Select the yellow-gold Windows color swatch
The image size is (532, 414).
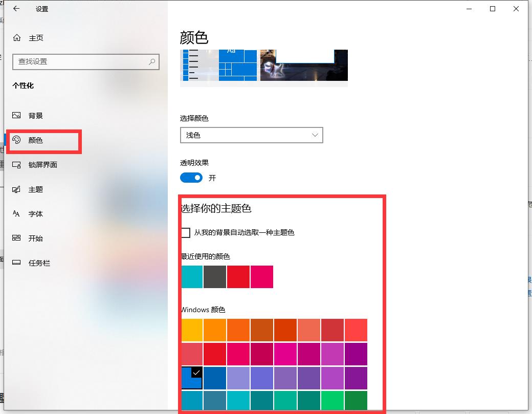192,330
